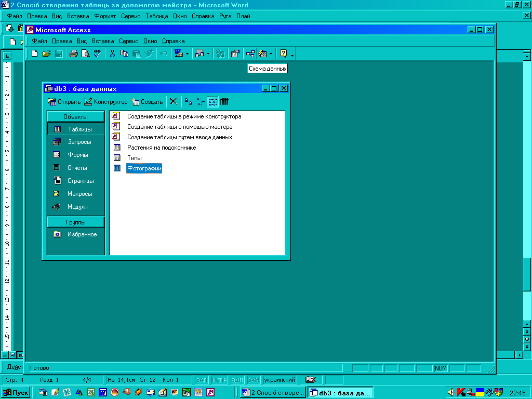Launch Access key icon in quick launch

[210, 393]
